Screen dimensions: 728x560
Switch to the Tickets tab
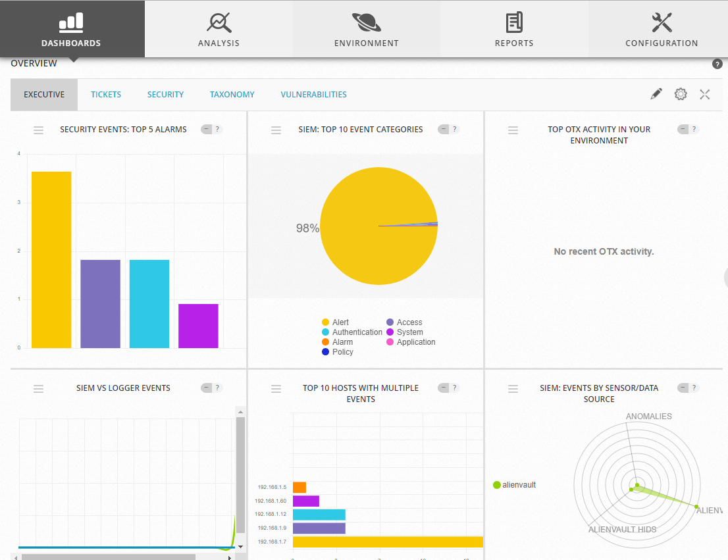click(x=106, y=94)
